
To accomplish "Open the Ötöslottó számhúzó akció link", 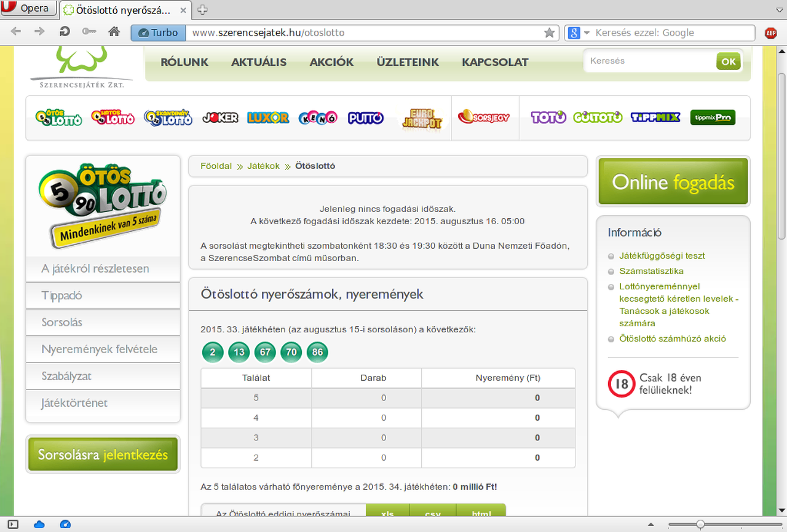I will pos(673,338).
